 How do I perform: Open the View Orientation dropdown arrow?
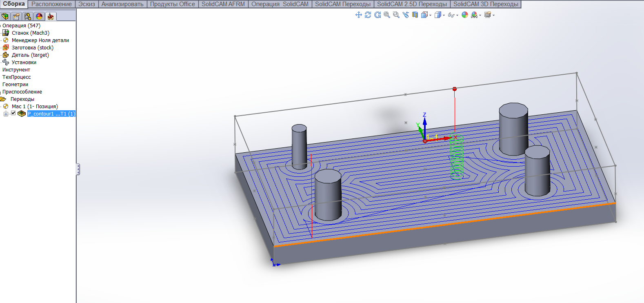coord(430,16)
